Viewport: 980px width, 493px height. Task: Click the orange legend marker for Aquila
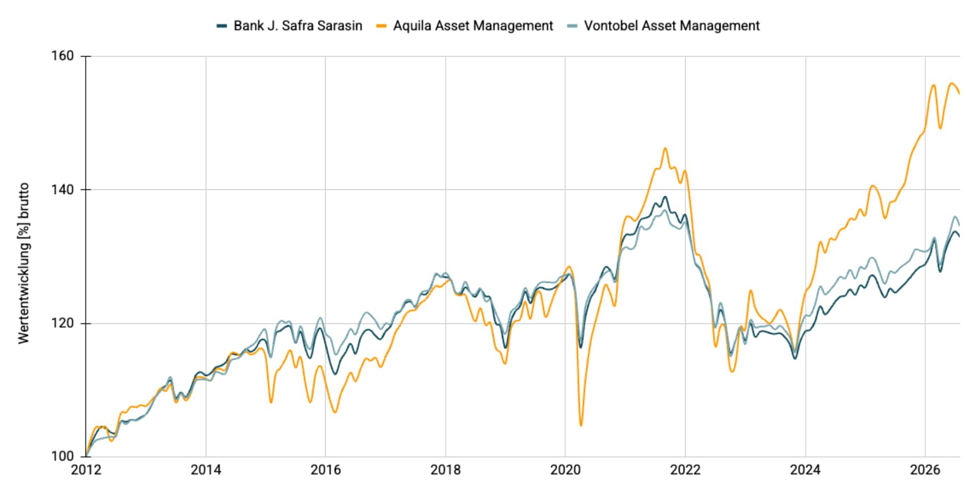381,26
